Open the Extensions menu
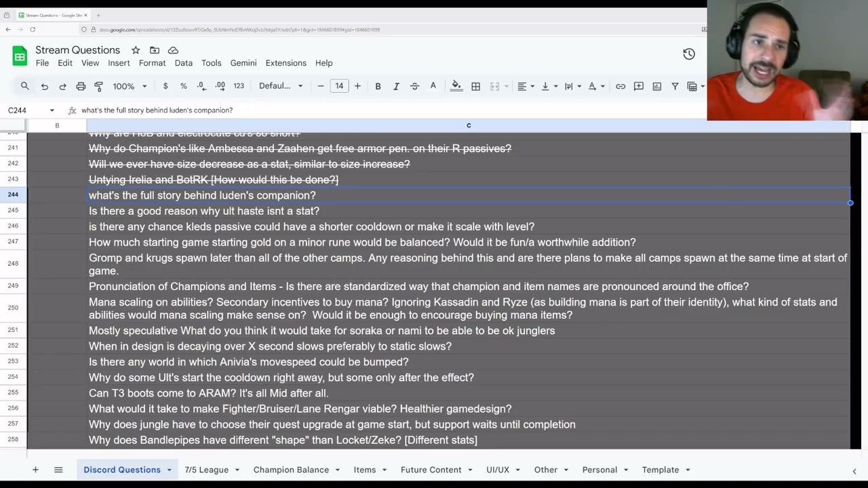868x488 pixels. (x=286, y=63)
